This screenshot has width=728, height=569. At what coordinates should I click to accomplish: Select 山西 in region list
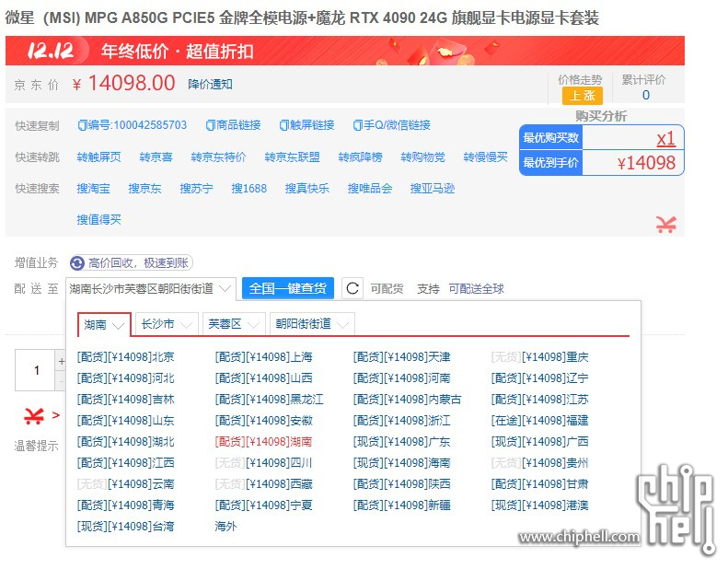(264, 378)
